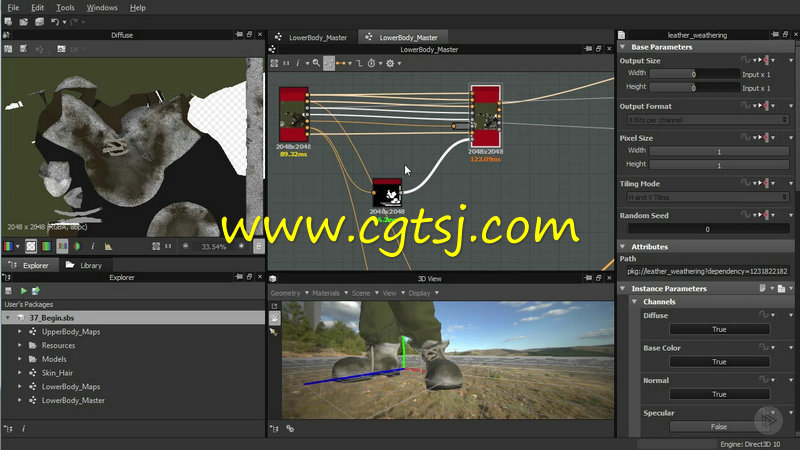Open the File menu
Screen dimensions: 800x450
13,8
